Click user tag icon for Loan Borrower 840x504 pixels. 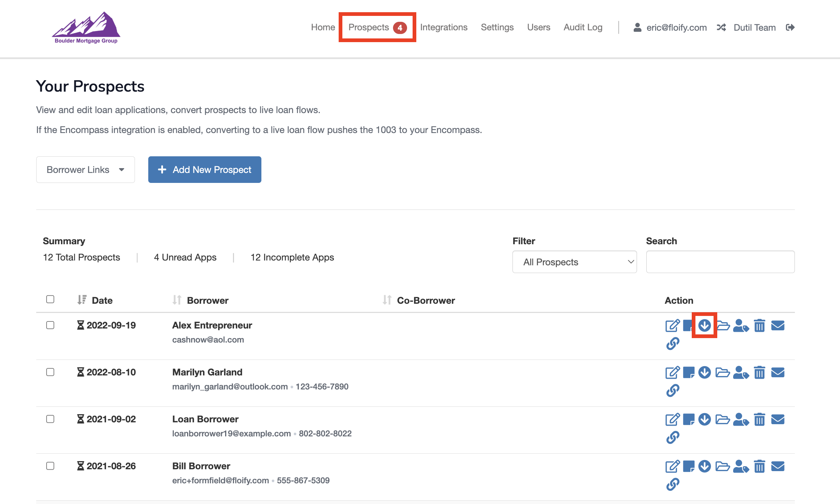point(741,419)
